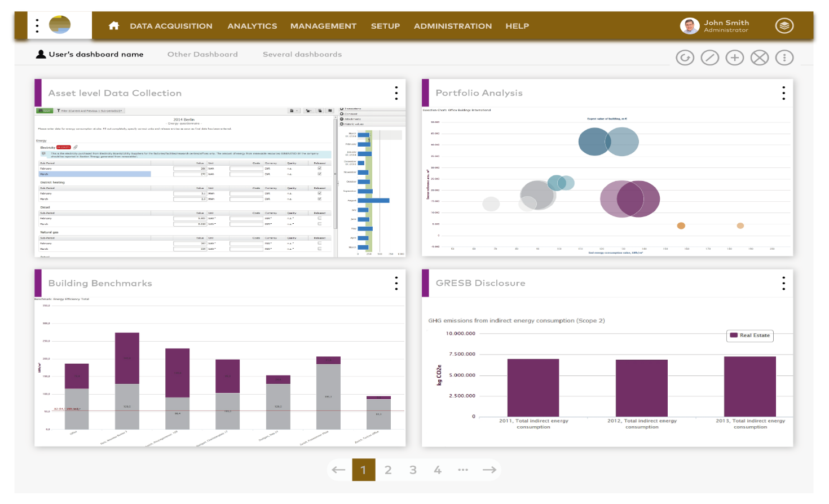Image resolution: width=829 pixels, height=504 pixels.
Task: Open the Help menu
Action: (x=517, y=26)
